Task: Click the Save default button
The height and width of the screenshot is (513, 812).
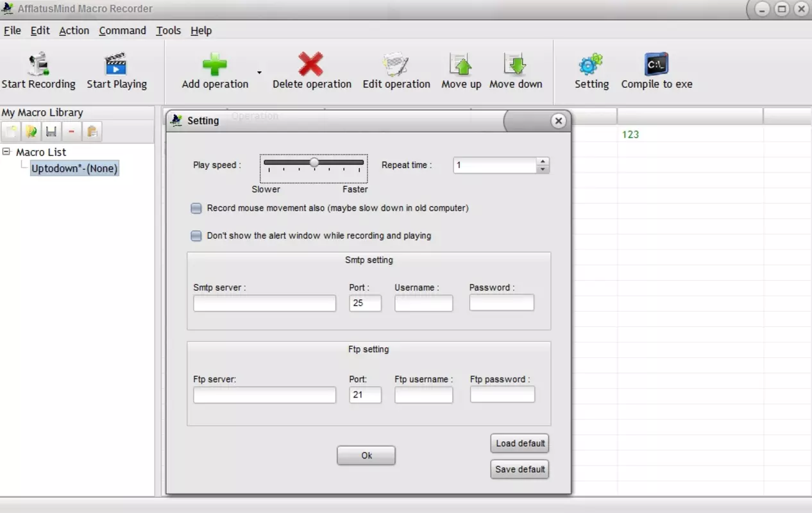Action: [520, 469]
